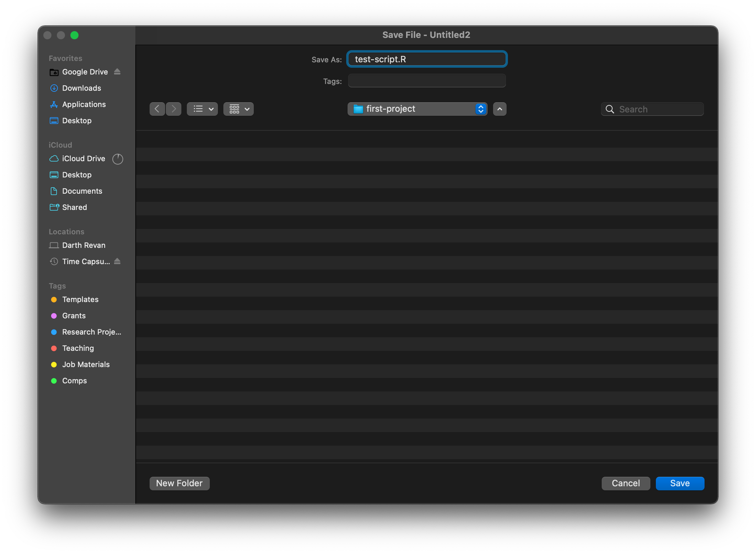This screenshot has height=554, width=756.
Task: Open the first-project location popup
Action: click(x=417, y=109)
